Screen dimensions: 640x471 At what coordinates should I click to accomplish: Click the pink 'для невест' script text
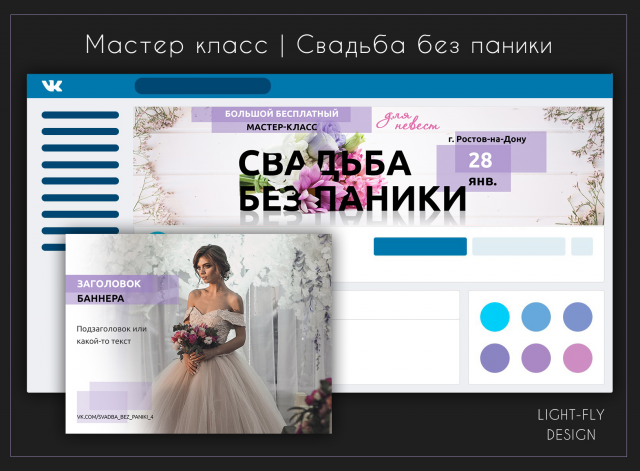point(407,121)
